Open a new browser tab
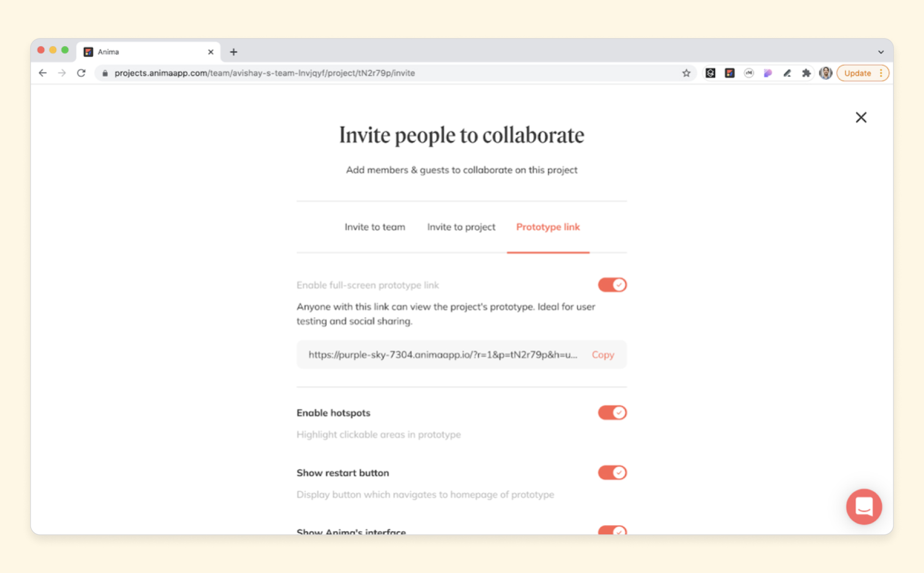Screen dimensions: 924x573 pos(234,52)
